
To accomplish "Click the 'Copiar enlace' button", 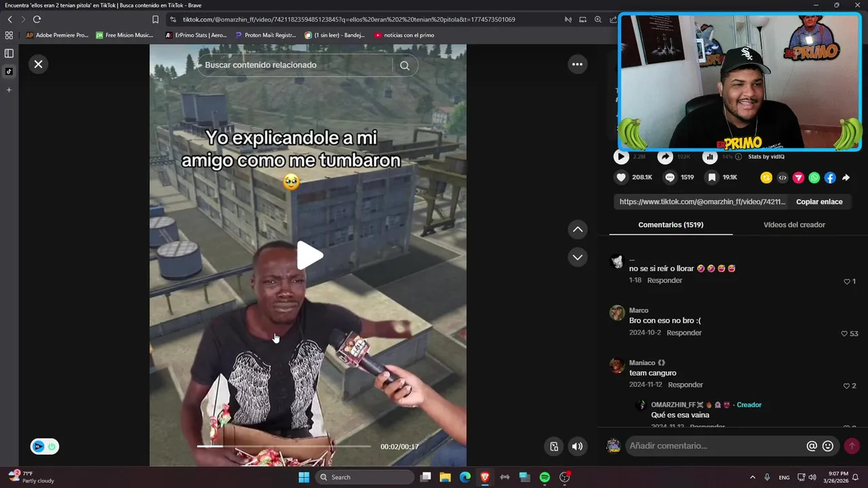I will [x=819, y=202].
